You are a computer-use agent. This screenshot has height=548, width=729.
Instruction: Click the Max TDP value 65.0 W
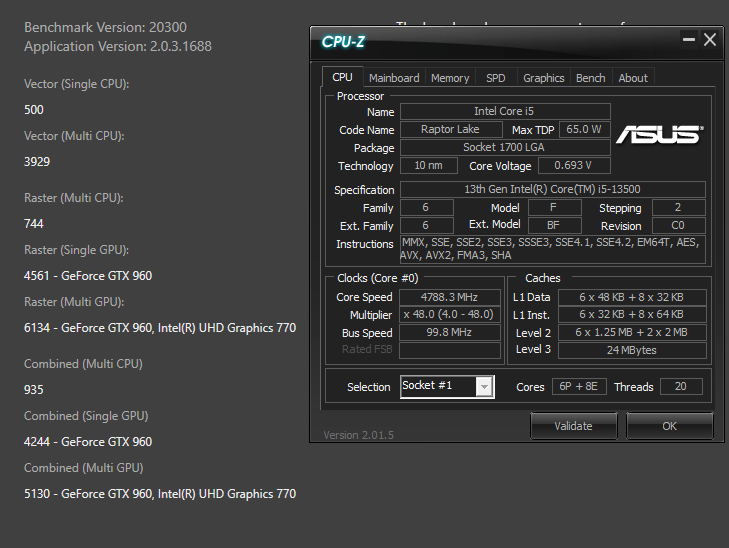tap(584, 129)
